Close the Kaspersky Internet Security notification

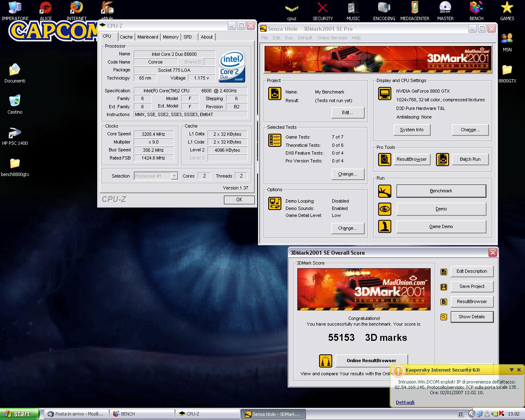519,370
